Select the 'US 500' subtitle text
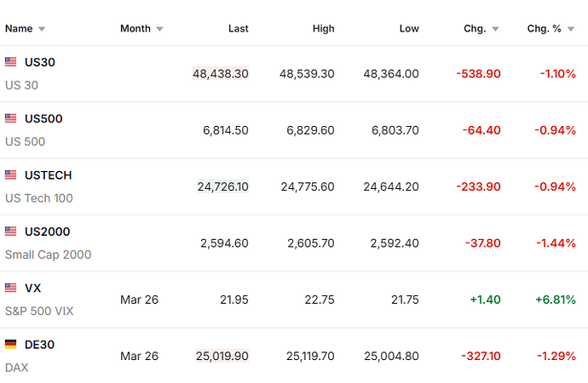The height and width of the screenshot is (383, 588). click(25, 142)
